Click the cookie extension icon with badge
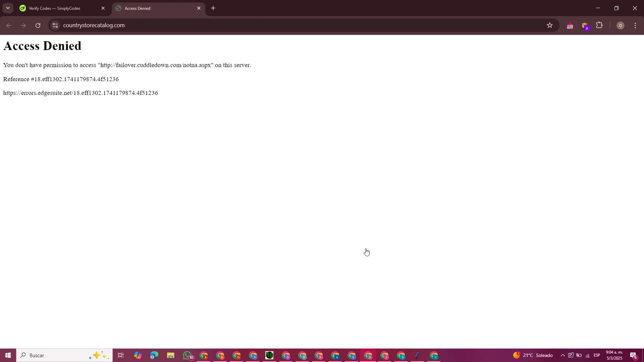This screenshot has width=644, height=362. pyautogui.click(x=585, y=26)
